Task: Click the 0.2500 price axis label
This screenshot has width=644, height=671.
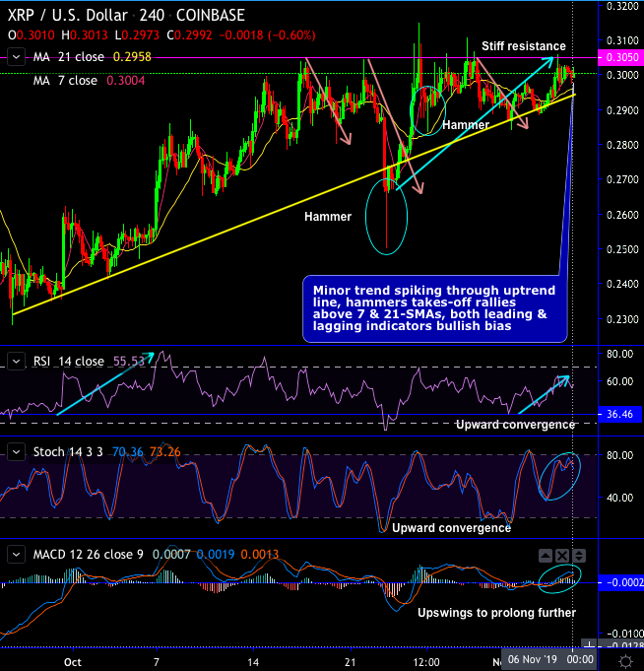Action: [x=622, y=249]
